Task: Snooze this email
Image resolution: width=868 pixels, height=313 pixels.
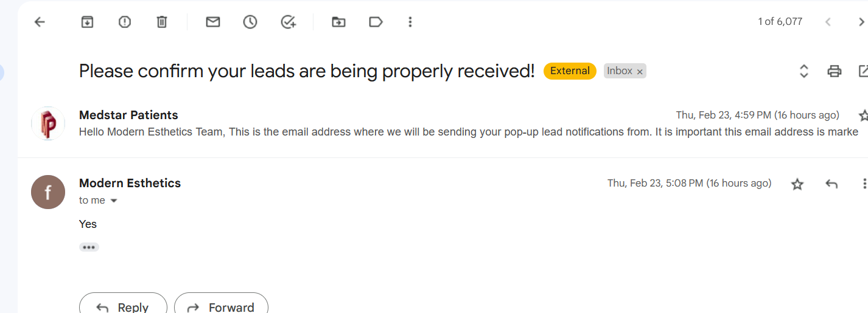Action: click(250, 22)
